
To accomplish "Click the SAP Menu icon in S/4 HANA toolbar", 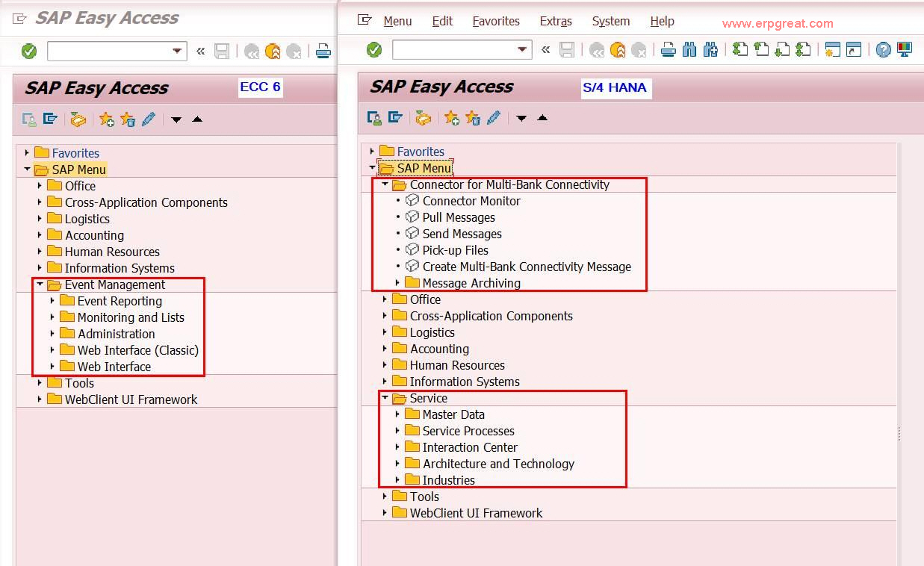I will coord(395,118).
